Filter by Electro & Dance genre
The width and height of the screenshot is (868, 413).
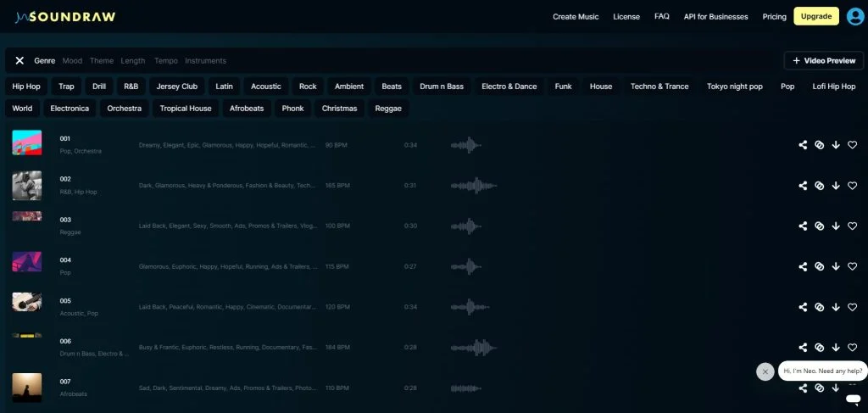[x=509, y=87]
